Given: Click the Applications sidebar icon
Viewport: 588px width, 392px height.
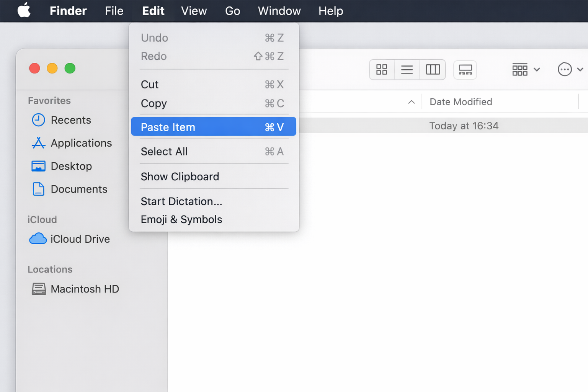Looking at the screenshot, I should (x=38, y=143).
